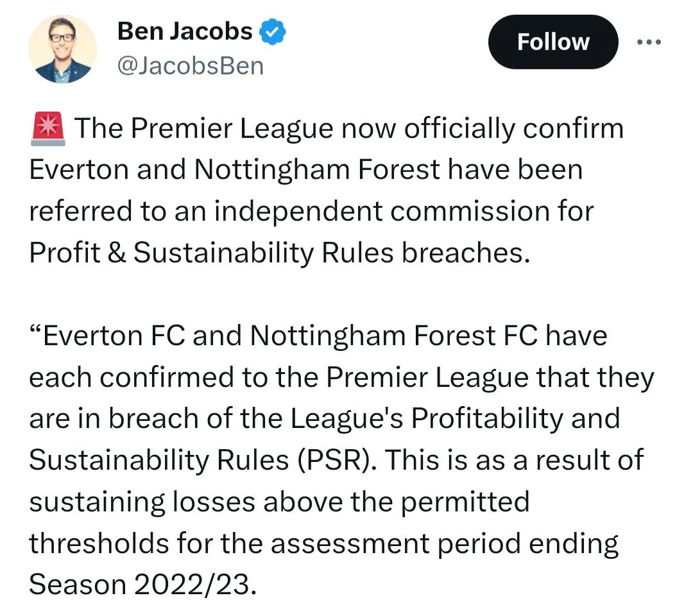Click the text "Profit & Sustainability Rules"
Image resolution: width=693 pixels, height=616 pixels.
point(210,253)
